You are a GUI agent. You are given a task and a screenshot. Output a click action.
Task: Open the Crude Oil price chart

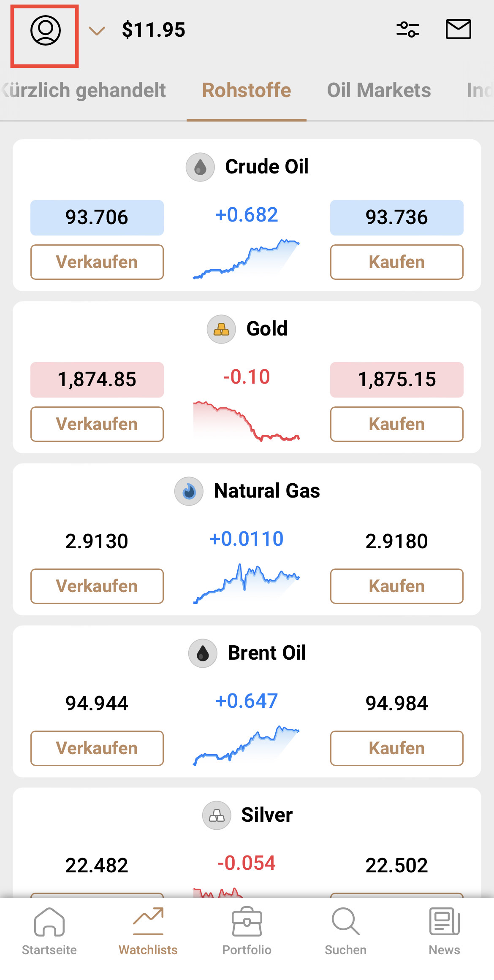pos(247,258)
